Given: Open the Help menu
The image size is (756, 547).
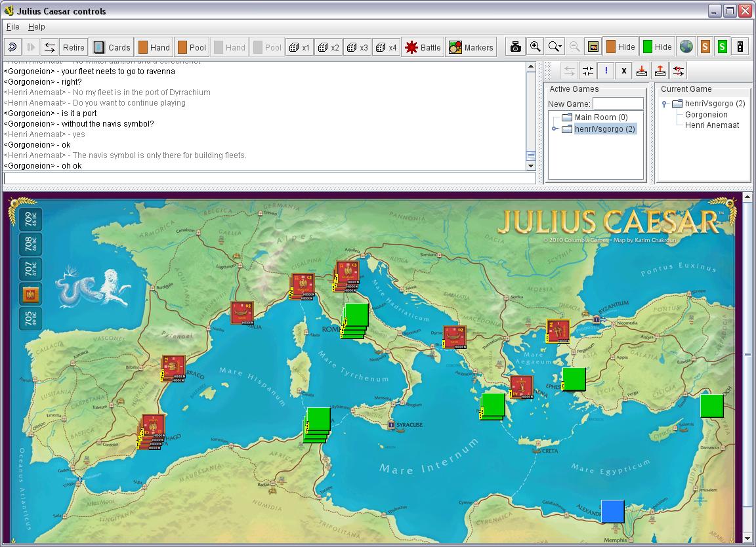Looking at the screenshot, I should [x=36, y=27].
